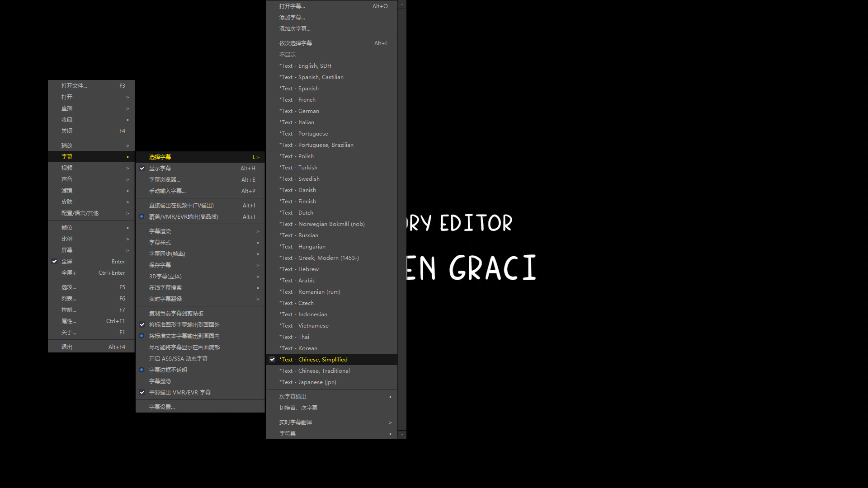Select *Text - Romanian (rum) subtitle

pos(331,292)
